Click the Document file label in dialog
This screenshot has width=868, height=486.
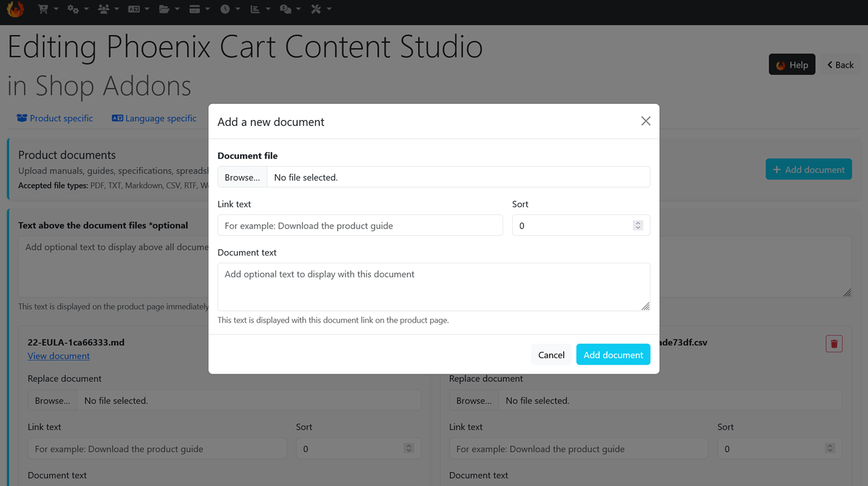tap(247, 156)
